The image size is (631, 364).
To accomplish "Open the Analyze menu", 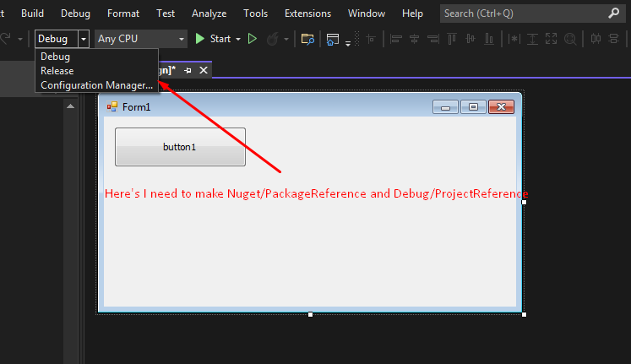I will (209, 14).
